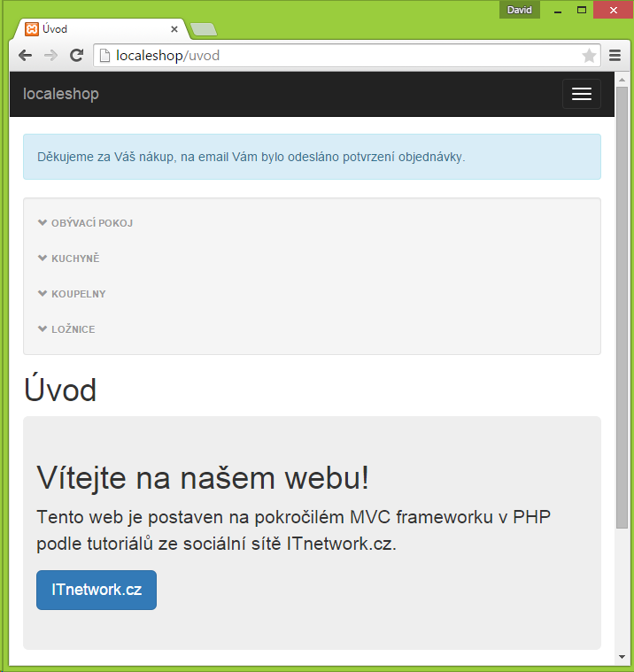Click the scrollbar down arrow
The height and width of the screenshot is (672, 634).
pos(622,657)
